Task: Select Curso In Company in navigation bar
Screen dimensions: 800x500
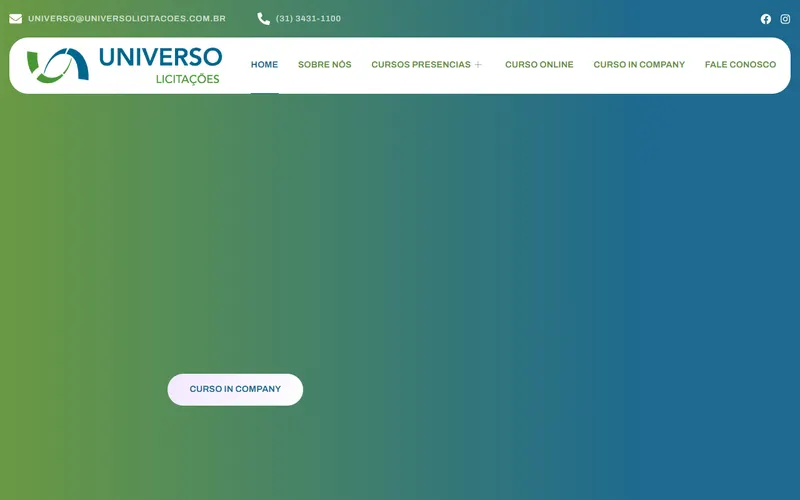Action: [639, 65]
